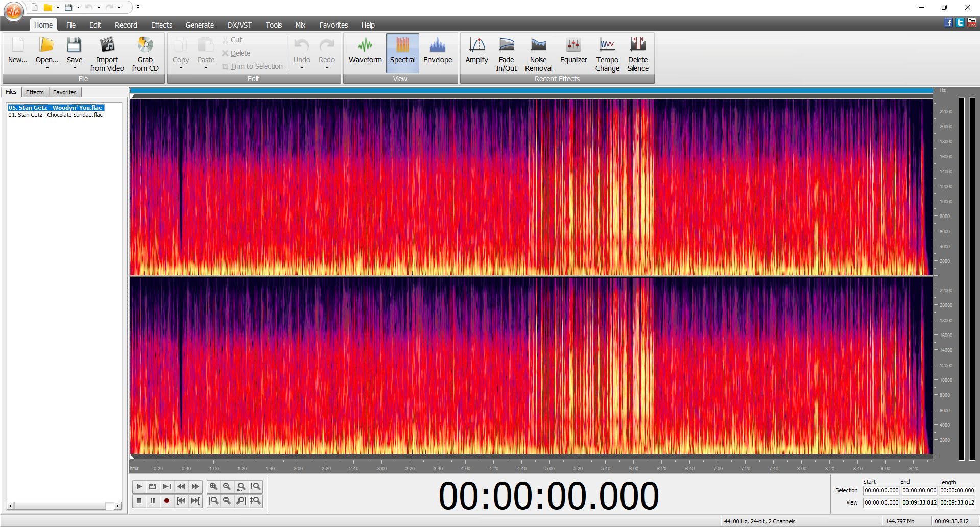Start playback with the Play button
This screenshot has width=980, height=527.
coord(139,486)
